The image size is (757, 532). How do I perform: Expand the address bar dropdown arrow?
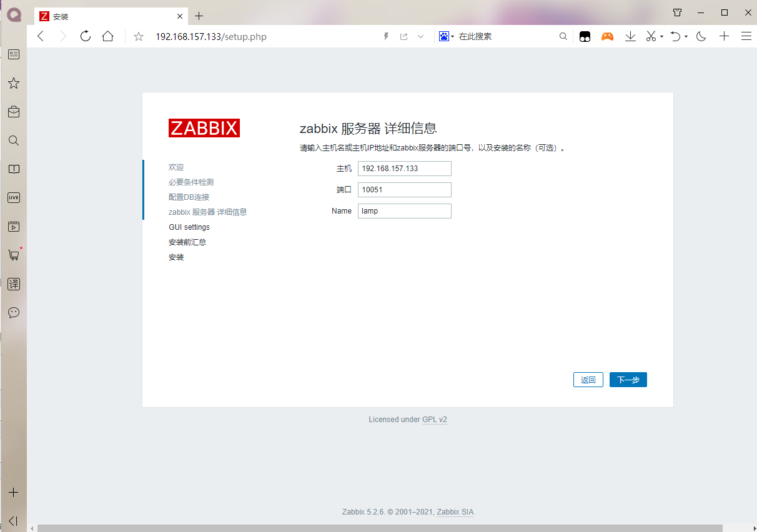[421, 36]
